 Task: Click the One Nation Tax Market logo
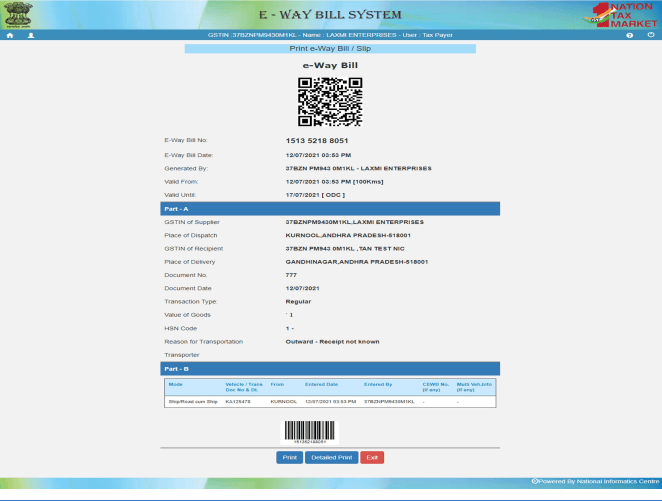[621, 15]
